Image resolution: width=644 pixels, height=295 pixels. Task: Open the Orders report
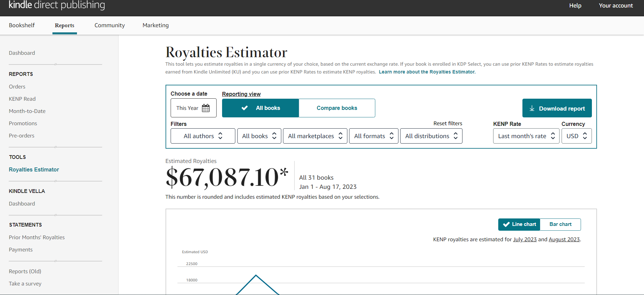pos(17,86)
